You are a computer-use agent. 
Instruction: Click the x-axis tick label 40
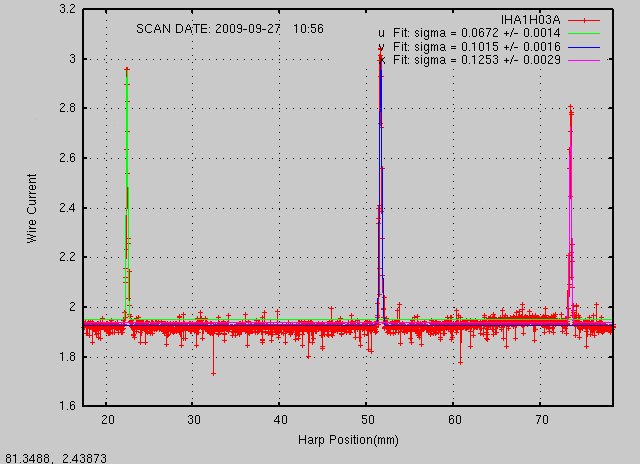(x=280, y=420)
